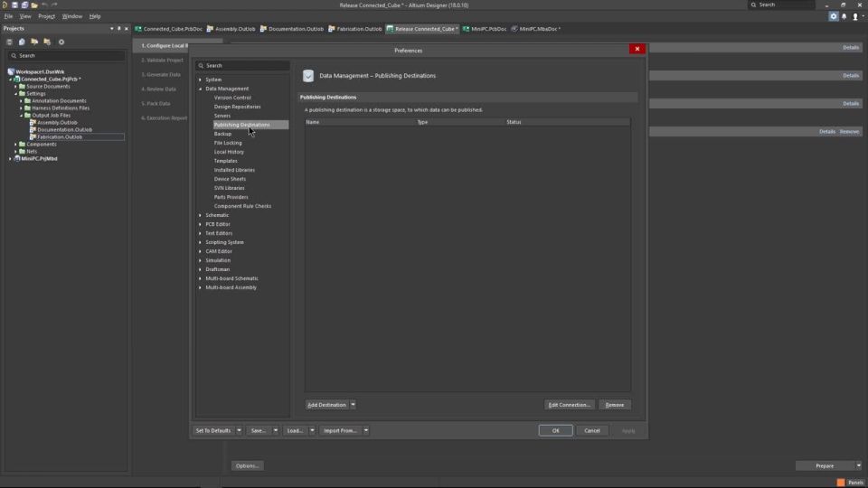The height and width of the screenshot is (488, 868).
Task: Switch to Connected_Cube.PcbDoc tab
Action: [169, 29]
